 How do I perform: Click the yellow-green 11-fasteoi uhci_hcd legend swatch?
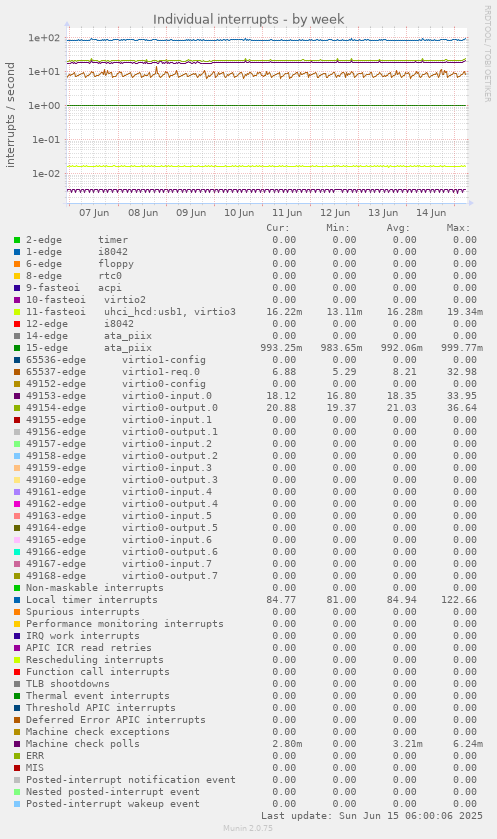coord(17,312)
